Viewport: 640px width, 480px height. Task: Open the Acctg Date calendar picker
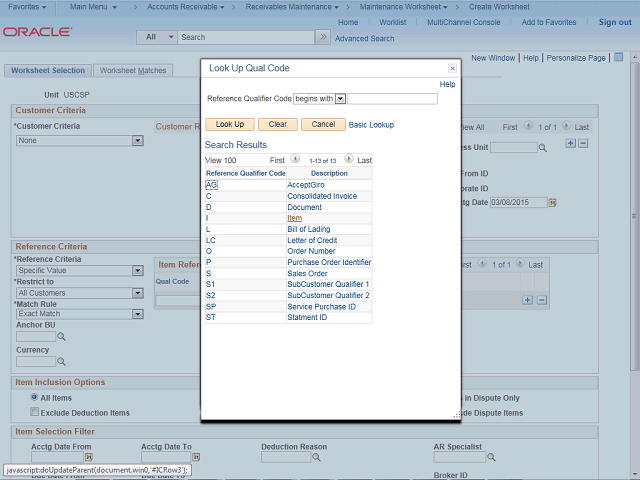[554, 203]
